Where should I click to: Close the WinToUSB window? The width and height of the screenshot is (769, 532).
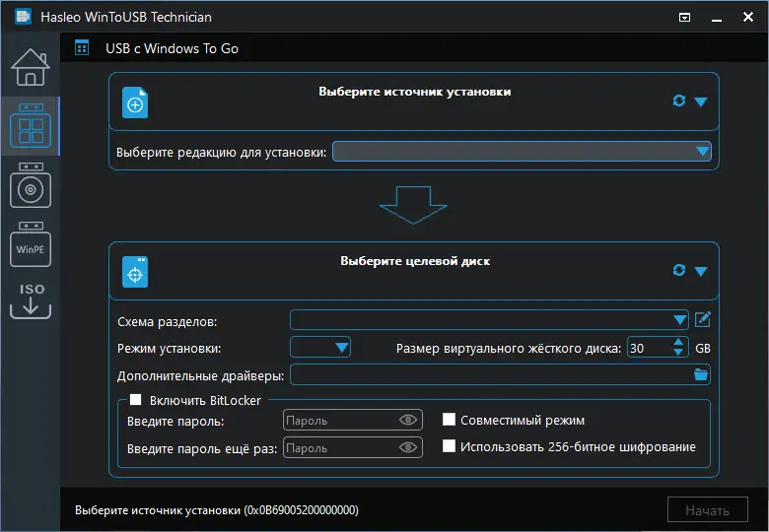click(748, 17)
